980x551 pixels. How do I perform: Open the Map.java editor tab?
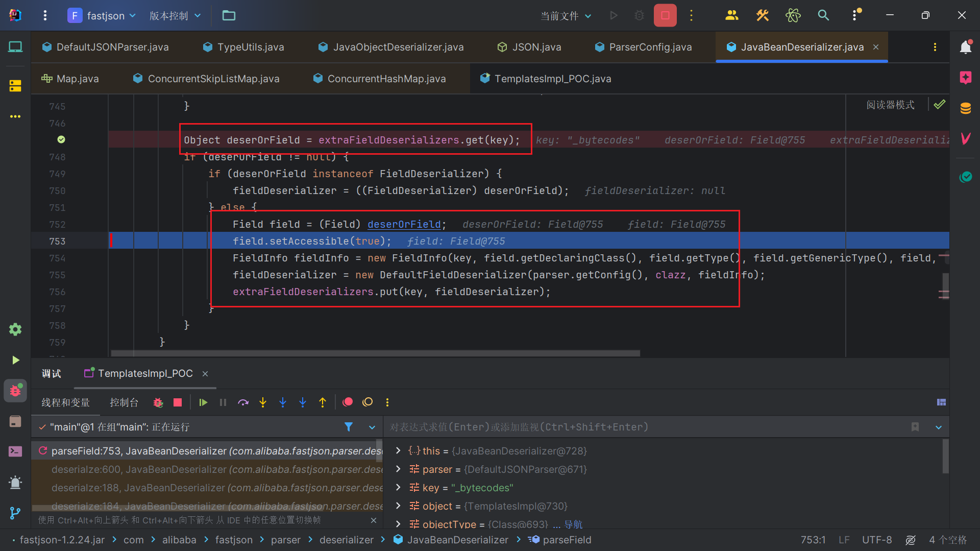tap(70, 79)
